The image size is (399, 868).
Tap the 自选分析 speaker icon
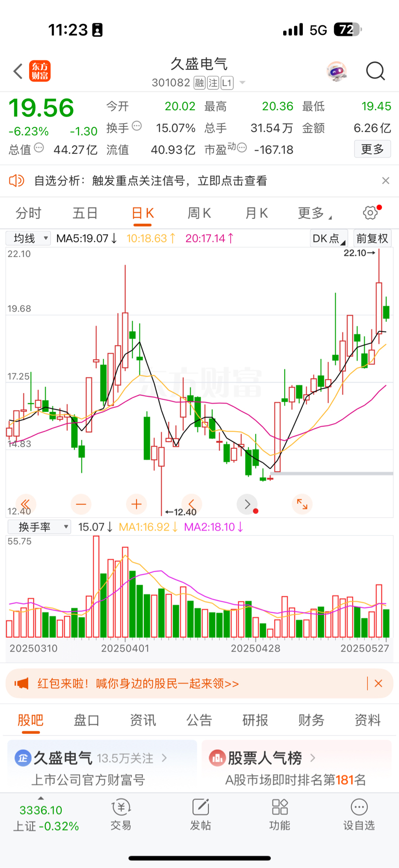pyautogui.click(x=17, y=180)
